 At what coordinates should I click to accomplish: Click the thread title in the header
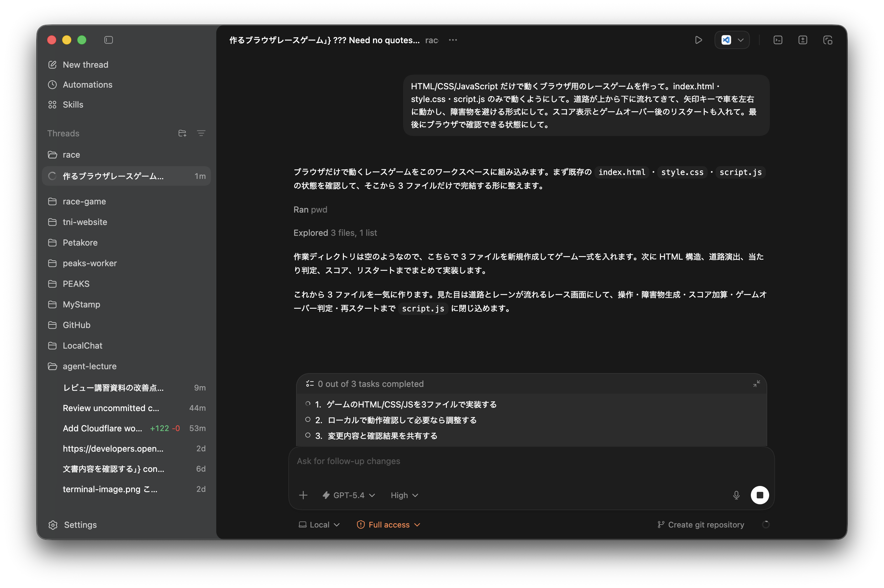(x=324, y=40)
